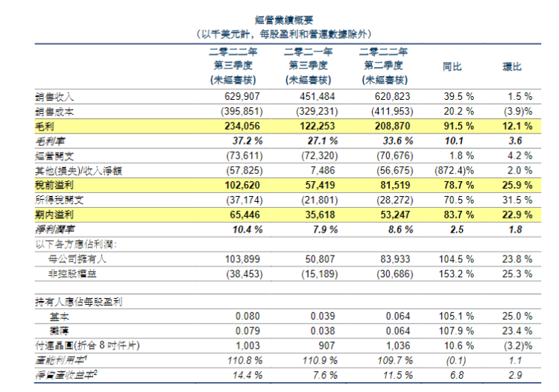The width and height of the screenshot is (559, 392).
Task: Select utilization 110.8 %
Action: tap(245, 361)
